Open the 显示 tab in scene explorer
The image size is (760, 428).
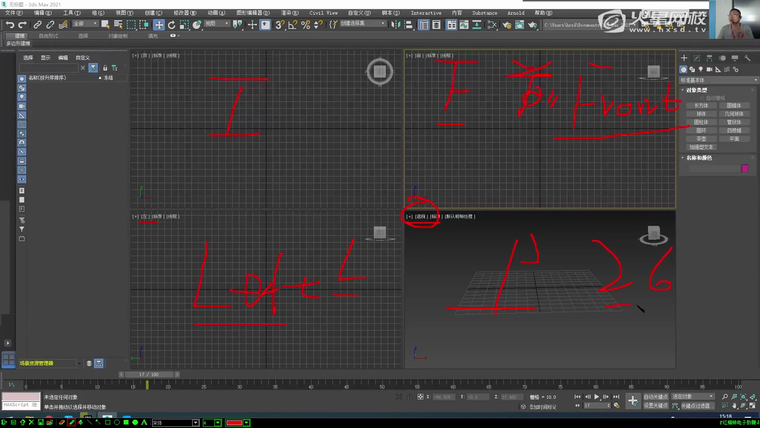[x=45, y=58]
